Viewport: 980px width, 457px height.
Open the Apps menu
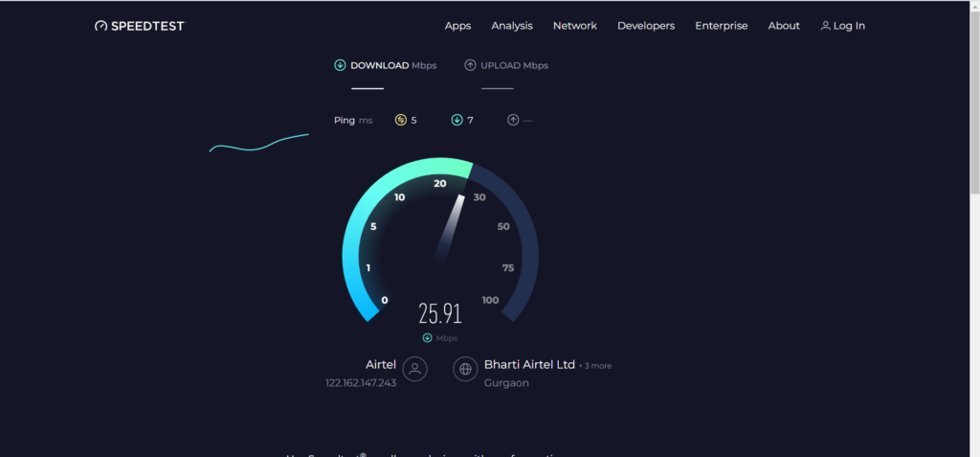[458, 26]
